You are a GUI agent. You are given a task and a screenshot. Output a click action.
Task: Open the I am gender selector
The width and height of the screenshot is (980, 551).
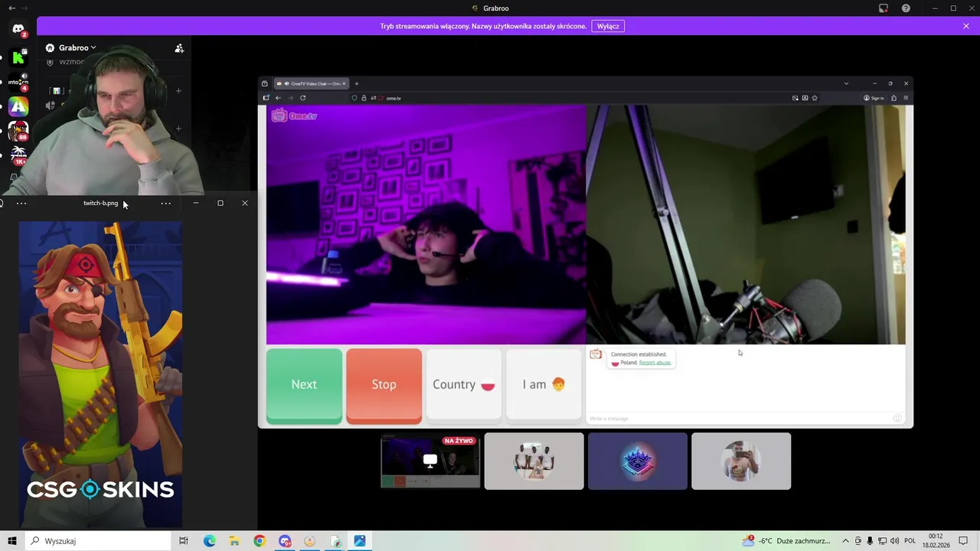coord(544,385)
